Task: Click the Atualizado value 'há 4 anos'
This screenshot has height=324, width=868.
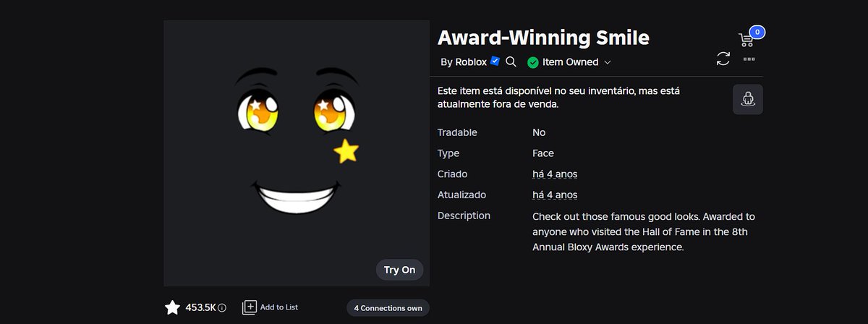Action: (555, 195)
